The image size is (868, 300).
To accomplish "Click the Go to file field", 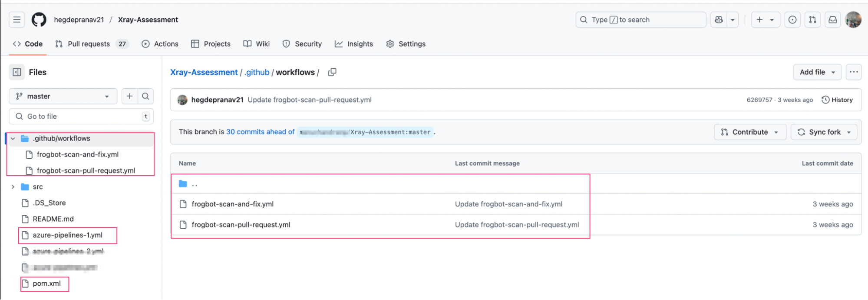I will click(x=81, y=117).
